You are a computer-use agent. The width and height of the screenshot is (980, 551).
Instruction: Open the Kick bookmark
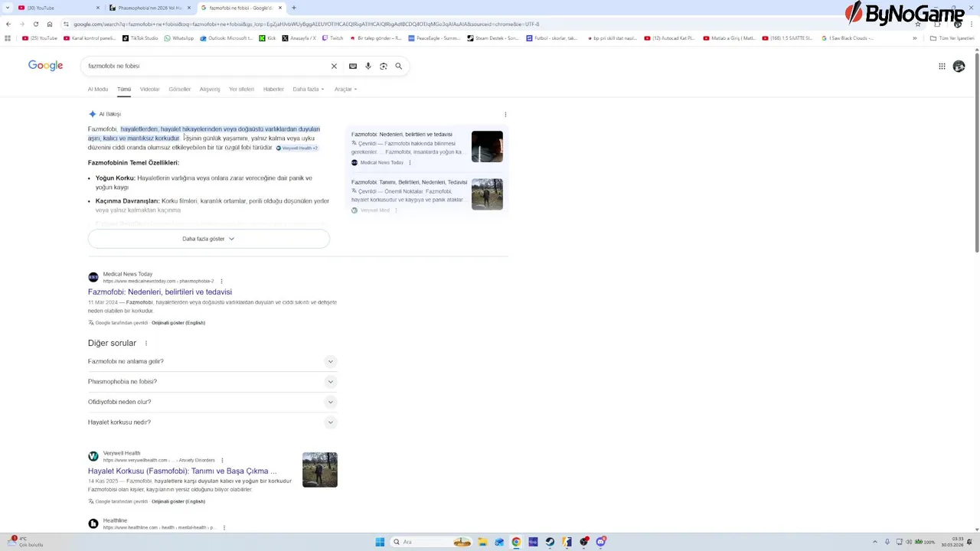click(x=268, y=38)
